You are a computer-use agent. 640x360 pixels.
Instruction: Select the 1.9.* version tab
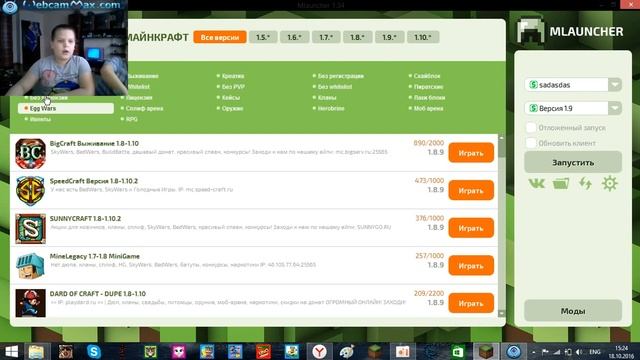[389, 37]
